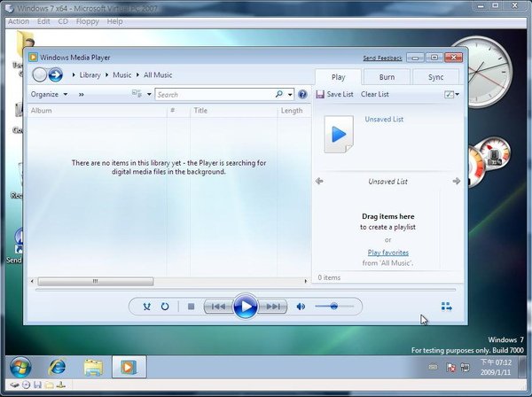Click the Virtual PC shared folder status icon
This screenshot has width=532, height=397.
pyautogui.click(x=49, y=385)
